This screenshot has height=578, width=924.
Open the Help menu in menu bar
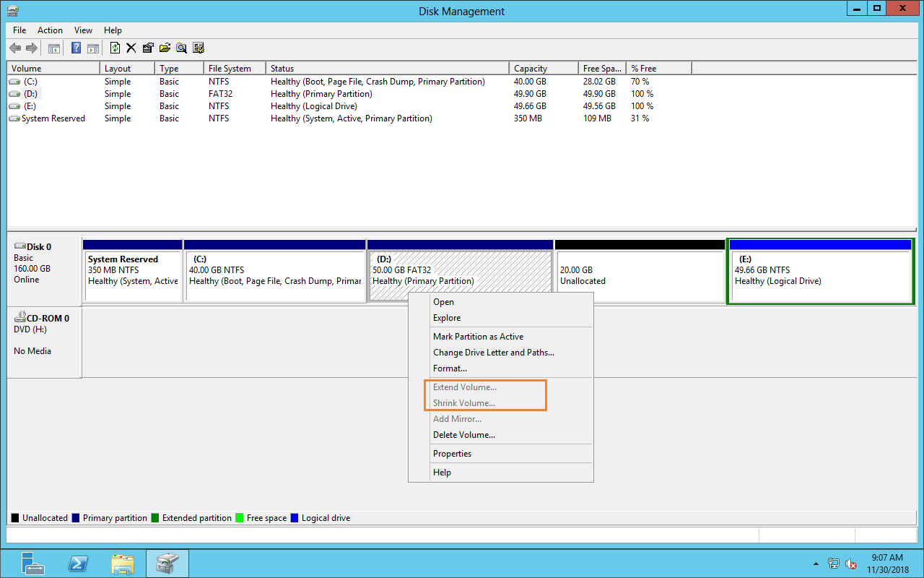[x=113, y=30]
